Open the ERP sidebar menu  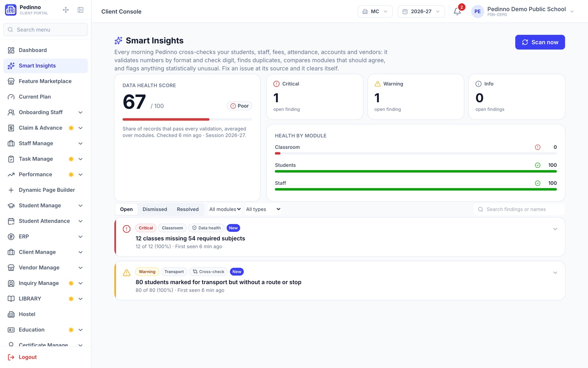coord(46,237)
